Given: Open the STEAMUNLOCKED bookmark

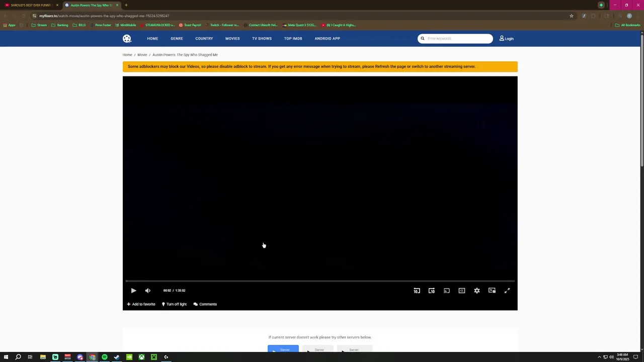Looking at the screenshot, I should (157, 25).
